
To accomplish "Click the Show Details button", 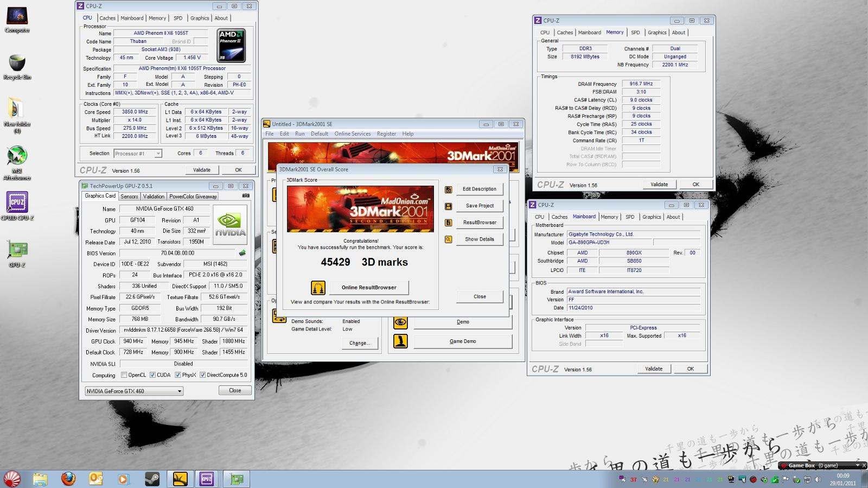I will coord(480,239).
